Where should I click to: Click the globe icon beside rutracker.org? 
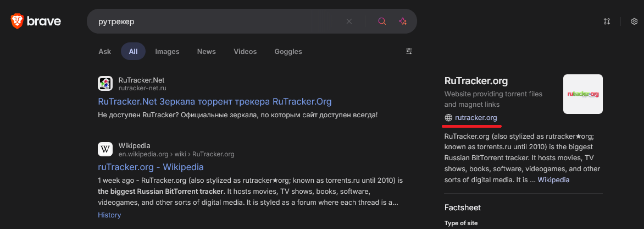point(448,118)
